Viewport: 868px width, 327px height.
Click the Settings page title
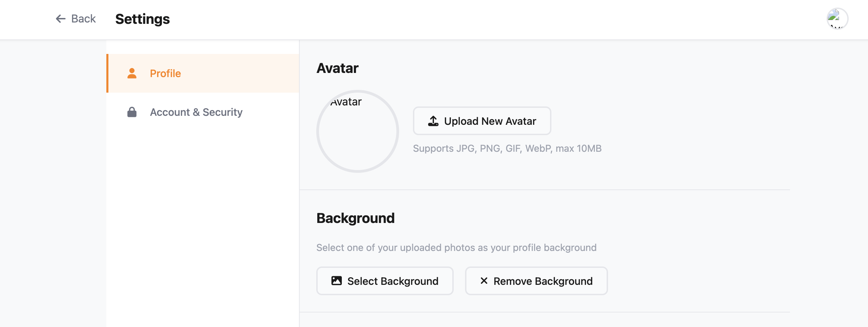tap(143, 19)
